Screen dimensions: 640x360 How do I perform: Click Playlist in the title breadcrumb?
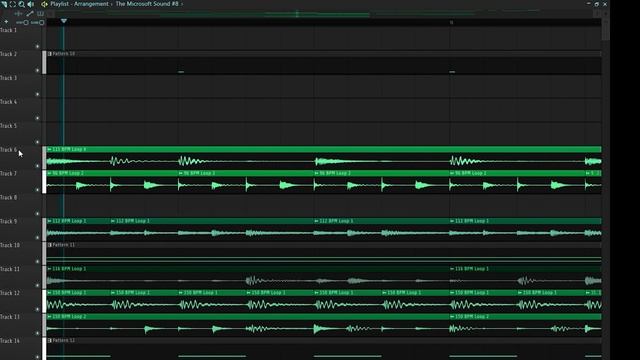click(x=59, y=4)
